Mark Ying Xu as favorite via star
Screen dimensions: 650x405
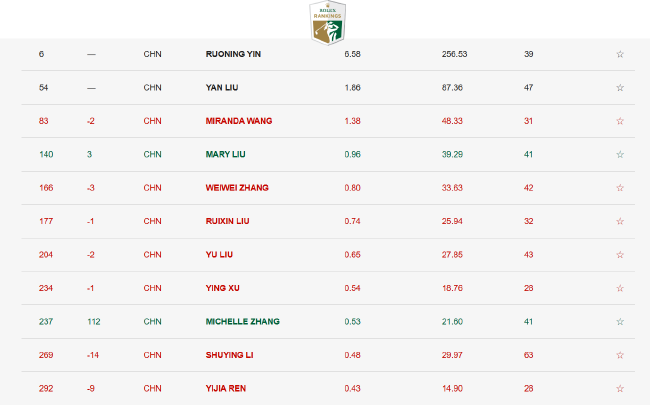pyautogui.click(x=620, y=288)
